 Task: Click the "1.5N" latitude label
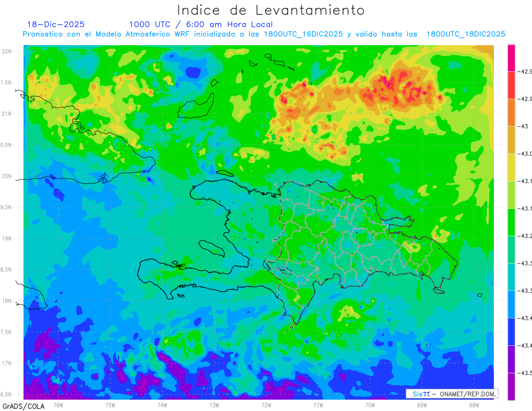click(7, 82)
